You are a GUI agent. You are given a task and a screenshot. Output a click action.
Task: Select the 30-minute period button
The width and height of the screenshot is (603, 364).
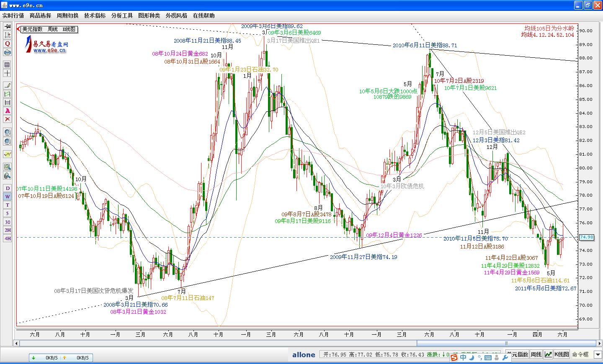[7, 222]
